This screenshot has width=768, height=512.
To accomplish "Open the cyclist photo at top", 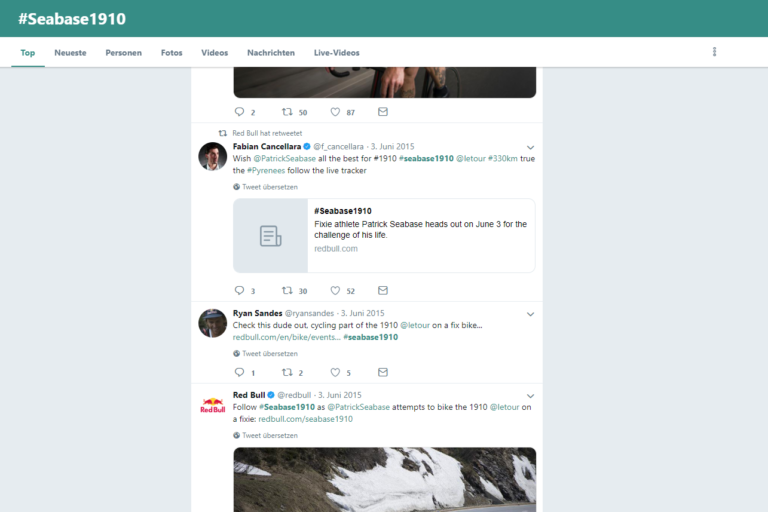I will click(x=384, y=82).
